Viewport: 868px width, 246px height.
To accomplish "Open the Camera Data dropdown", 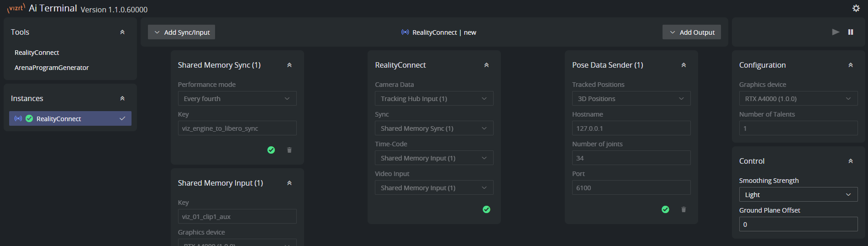I will pyautogui.click(x=434, y=99).
